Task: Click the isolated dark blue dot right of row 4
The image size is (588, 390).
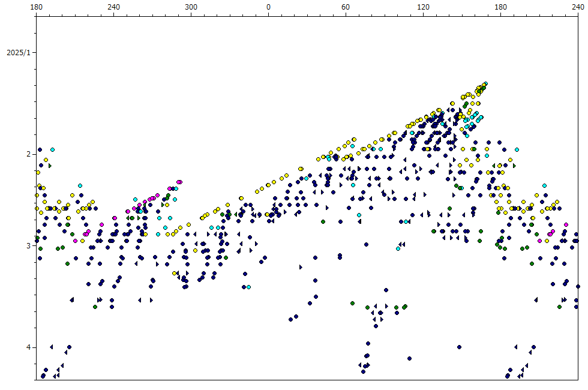Action: click(x=459, y=347)
